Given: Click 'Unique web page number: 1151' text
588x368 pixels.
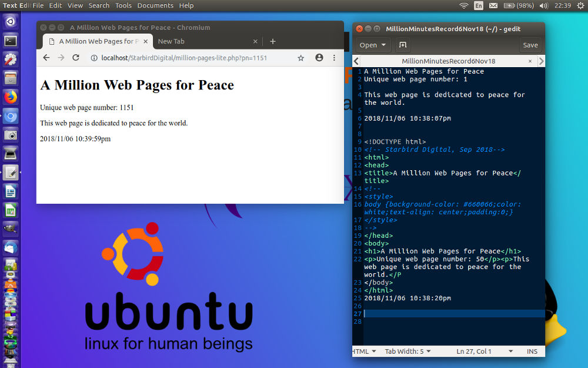Looking at the screenshot, I should (86, 108).
